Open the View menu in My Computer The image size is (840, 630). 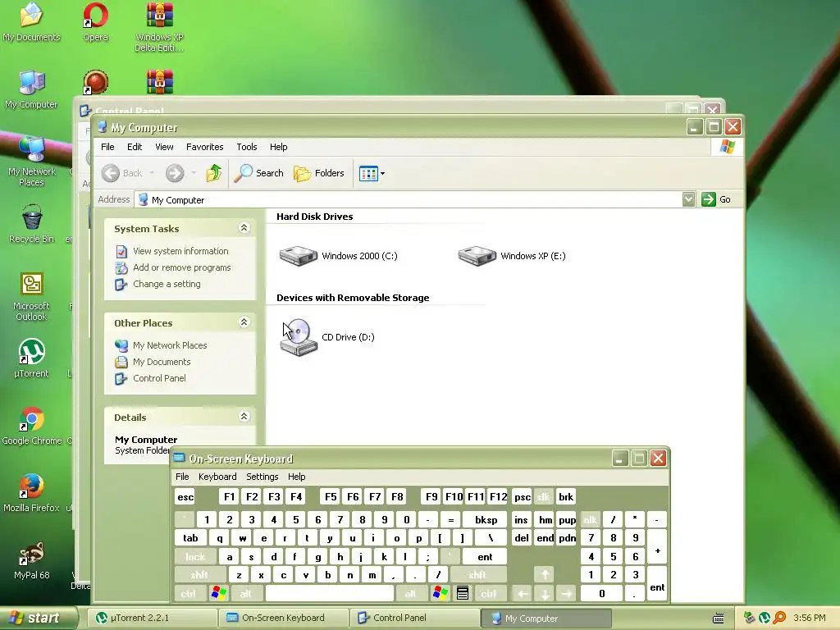point(164,147)
